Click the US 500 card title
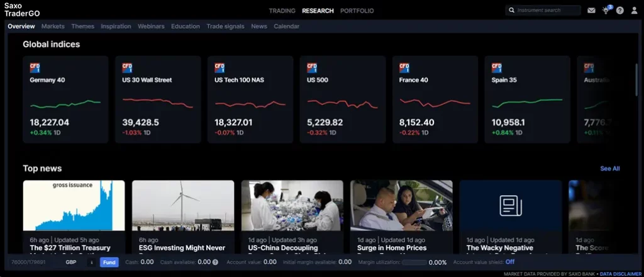 318,80
